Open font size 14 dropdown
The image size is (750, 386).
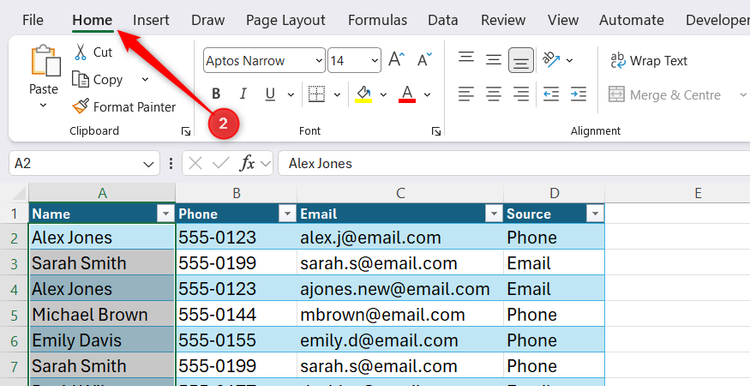coord(375,61)
